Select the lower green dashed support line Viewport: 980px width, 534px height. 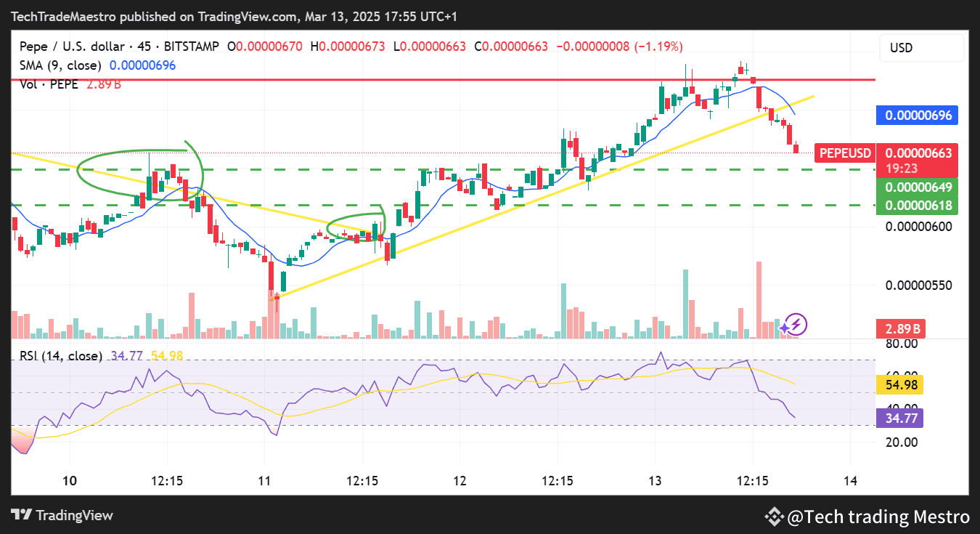(x=443, y=205)
